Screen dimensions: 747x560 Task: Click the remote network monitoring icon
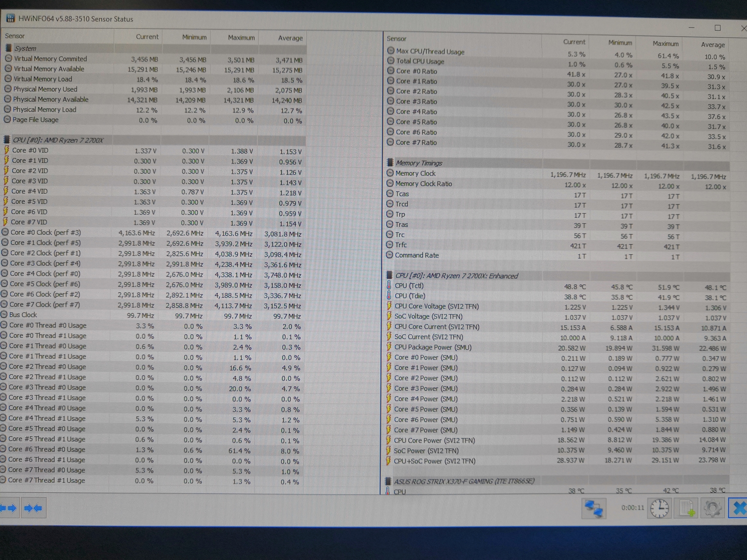tap(593, 508)
